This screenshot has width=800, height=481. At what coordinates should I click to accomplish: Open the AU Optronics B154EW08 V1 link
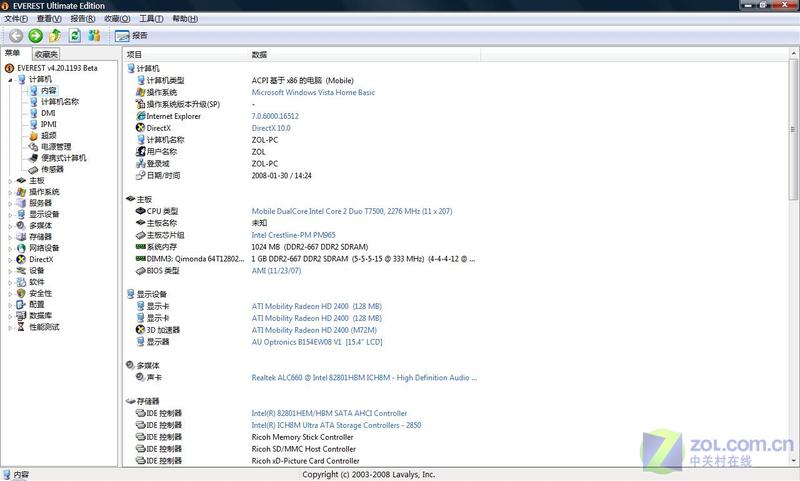[317, 342]
